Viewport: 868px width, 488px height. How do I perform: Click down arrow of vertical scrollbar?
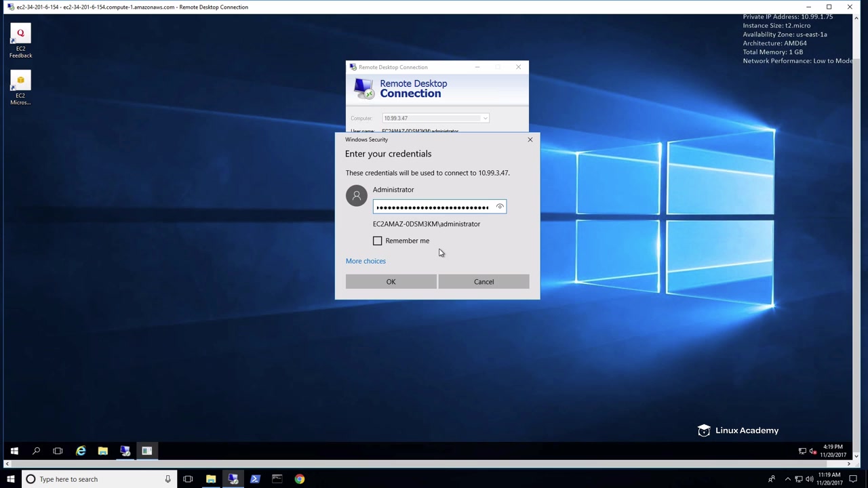[x=856, y=457]
